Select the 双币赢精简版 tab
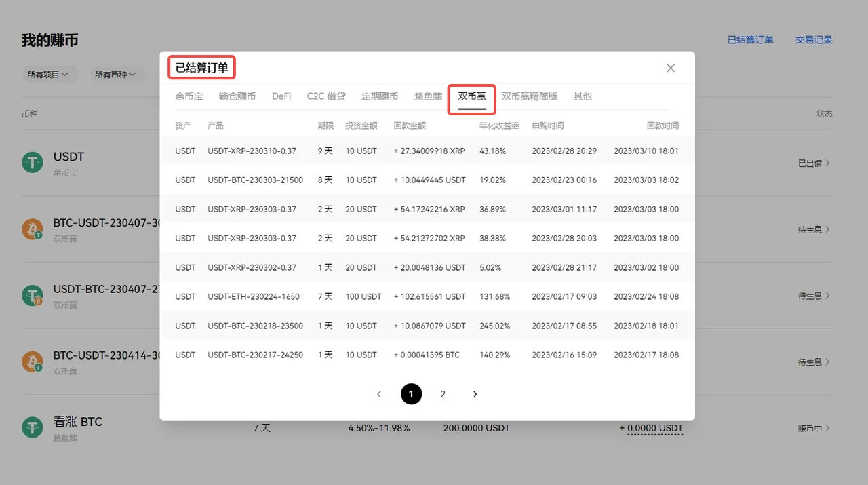The image size is (868, 485). point(530,96)
